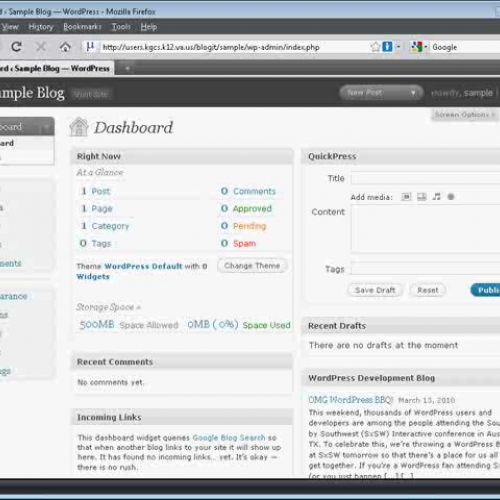Add other media via QuickPress round icon
The image size is (500, 500).
click(451, 197)
